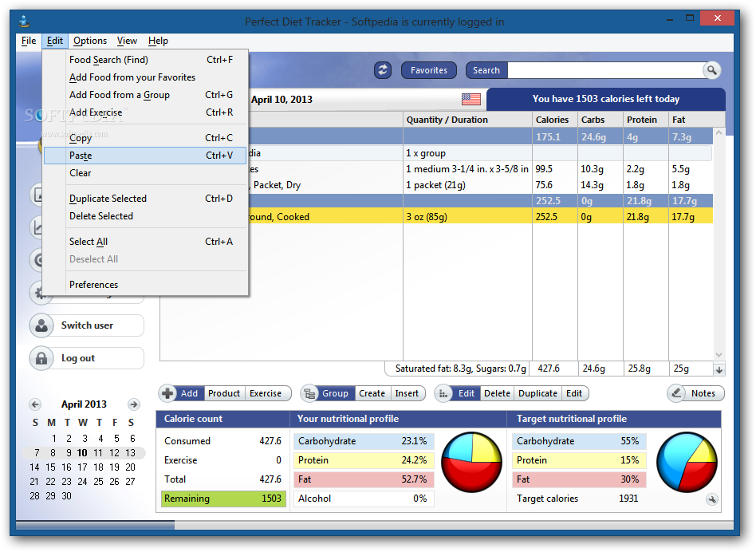Click the app icon in title bar

tap(24, 22)
